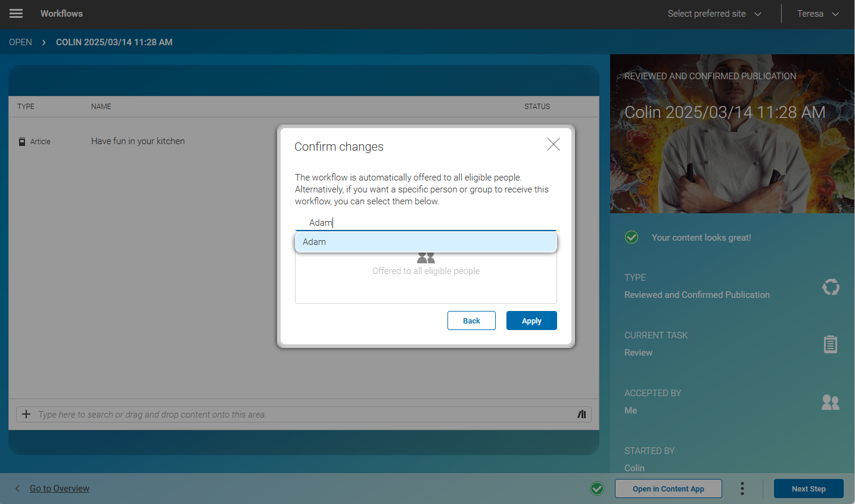Open the three-dot options menu in the footer

[x=742, y=488]
